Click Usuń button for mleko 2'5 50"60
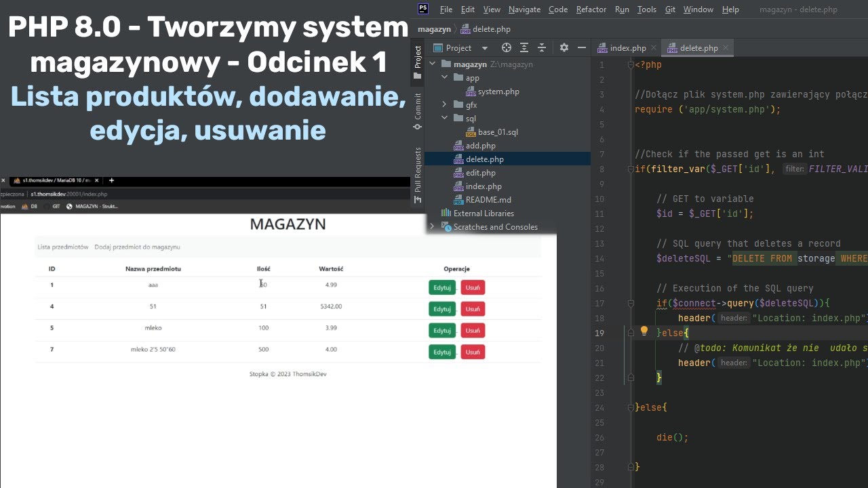Screen dimensions: 868x488 (473, 352)
